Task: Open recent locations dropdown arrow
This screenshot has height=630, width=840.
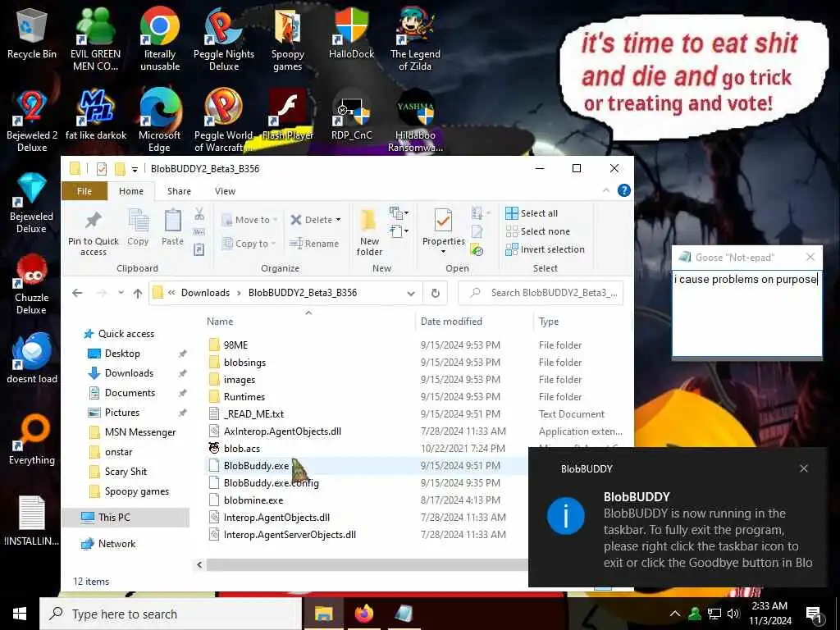Action: tap(121, 293)
